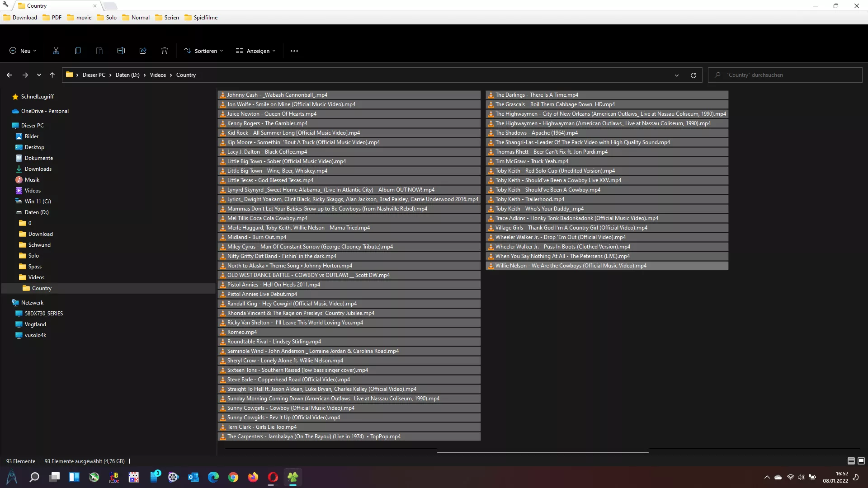Viewport: 868px width, 488px height.
Task: Click the Rename icon in toolbar
Action: tap(121, 51)
